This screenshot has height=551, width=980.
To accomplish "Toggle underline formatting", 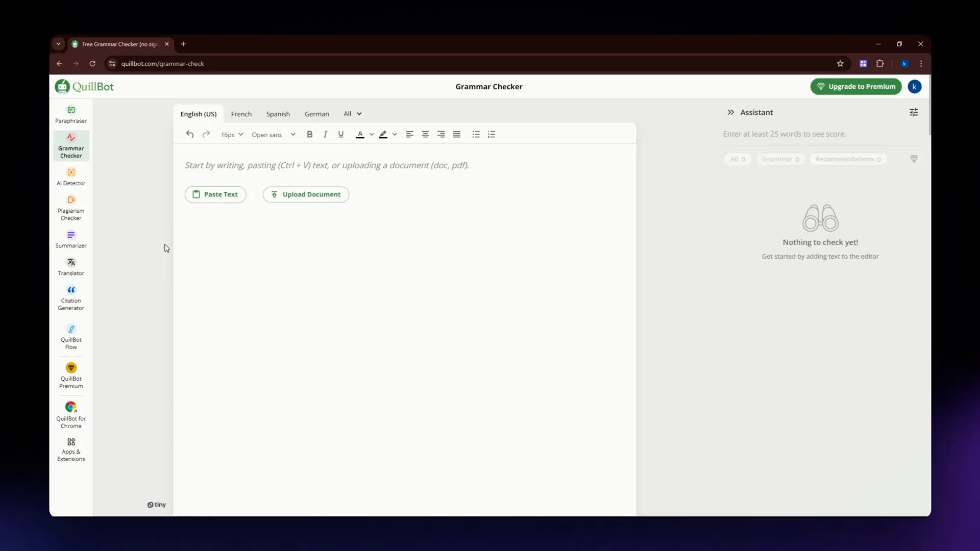I will pyautogui.click(x=341, y=134).
